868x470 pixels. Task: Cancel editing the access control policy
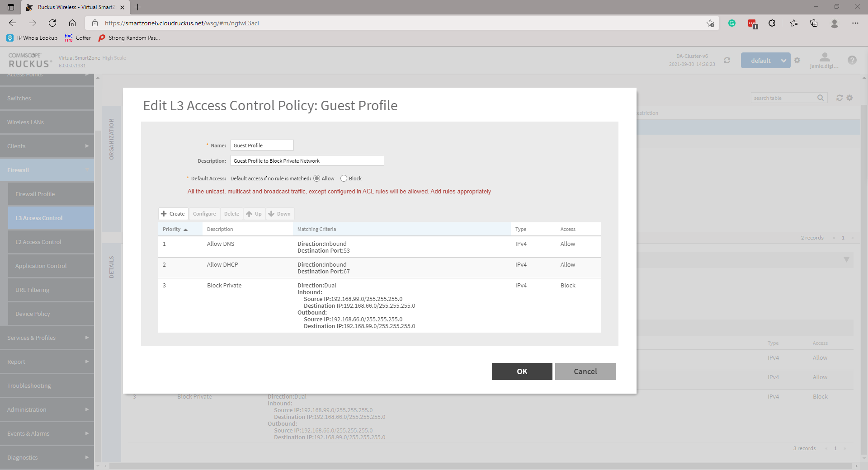(585, 371)
